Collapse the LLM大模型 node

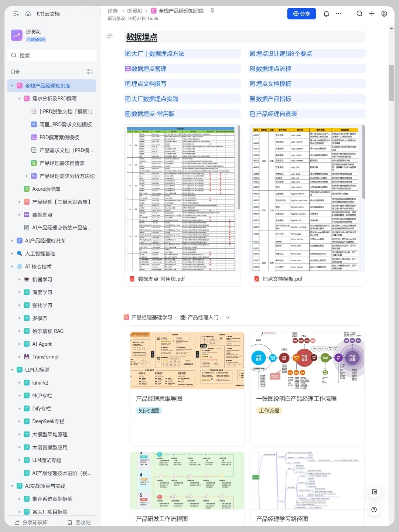click(12, 370)
